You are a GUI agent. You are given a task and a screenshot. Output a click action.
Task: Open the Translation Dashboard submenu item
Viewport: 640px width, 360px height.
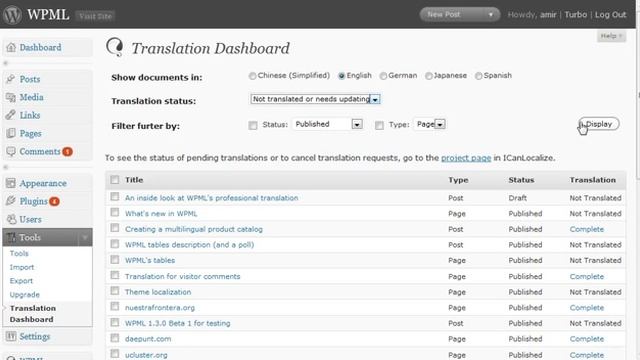pyautogui.click(x=33, y=314)
